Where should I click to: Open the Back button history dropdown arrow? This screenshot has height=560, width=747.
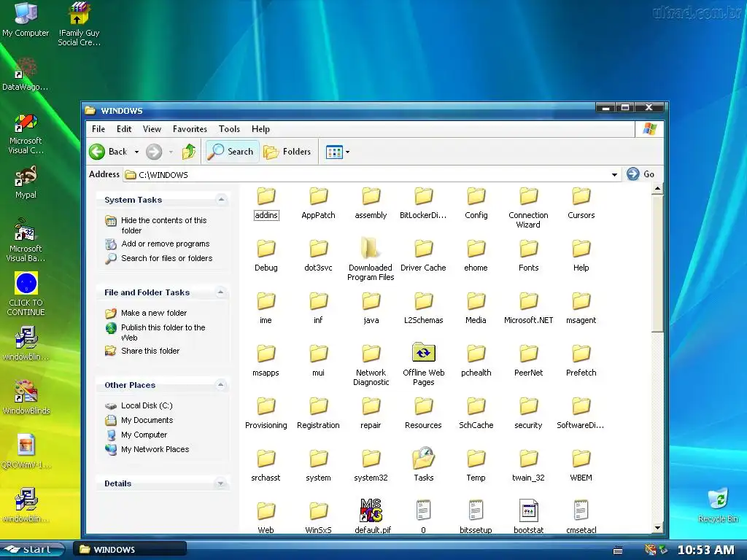(x=136, y=152)
